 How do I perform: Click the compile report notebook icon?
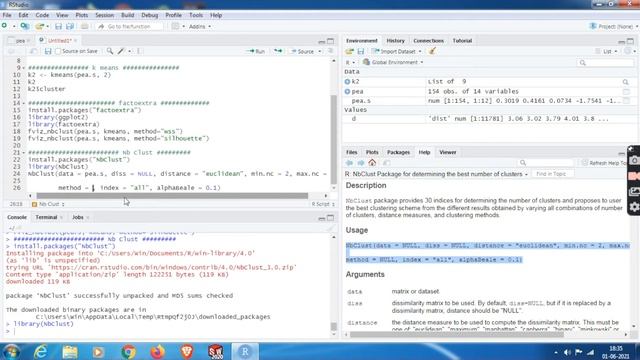click(x=139, y=51)
